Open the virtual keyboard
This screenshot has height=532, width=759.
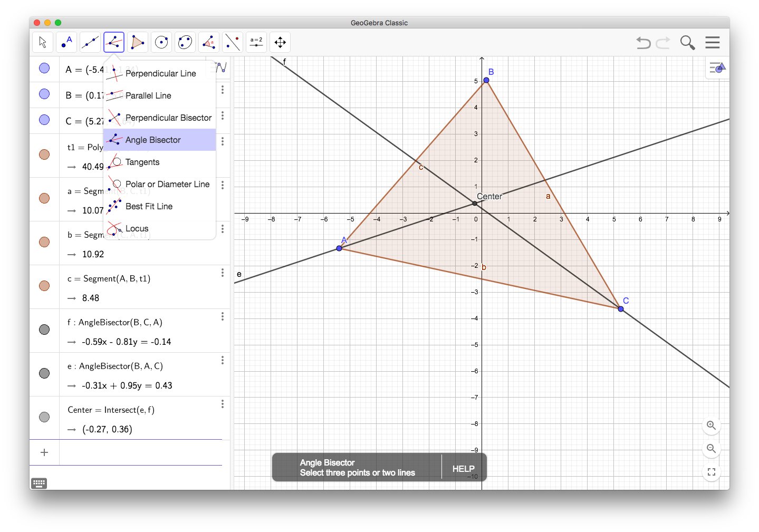coord(39,483)
